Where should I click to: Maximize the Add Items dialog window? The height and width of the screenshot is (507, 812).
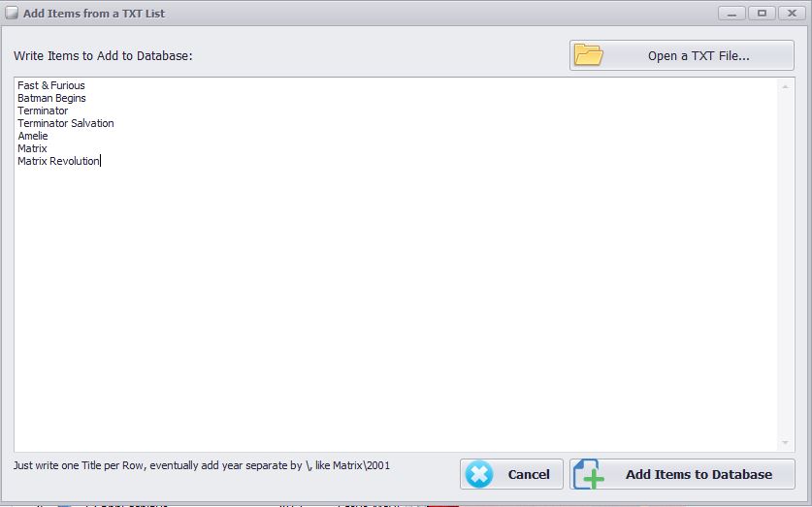tap(762, 13)
